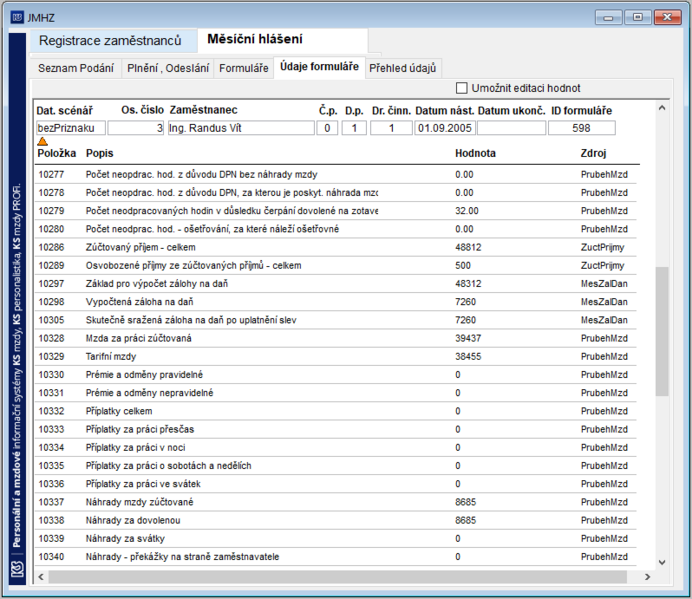Select the Údaje formuláře tab
The height and width of the screenshot is (599, 692).
(320, 67)
